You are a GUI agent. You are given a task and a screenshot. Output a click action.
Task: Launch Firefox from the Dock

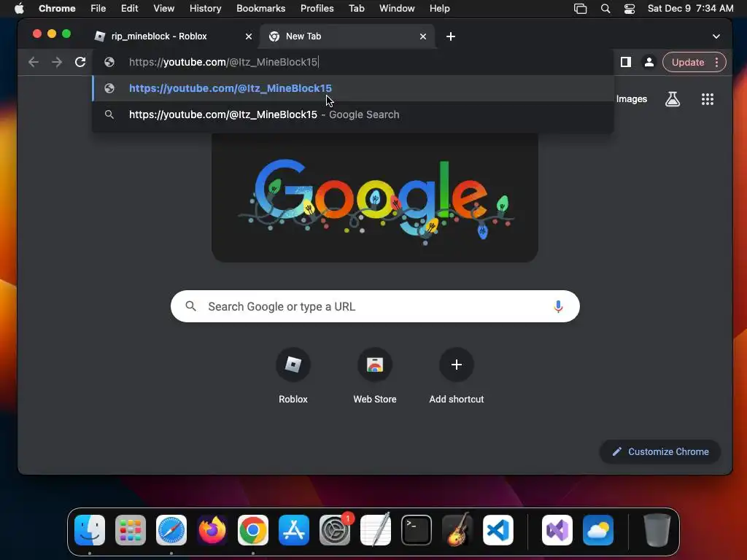point(212,530)
